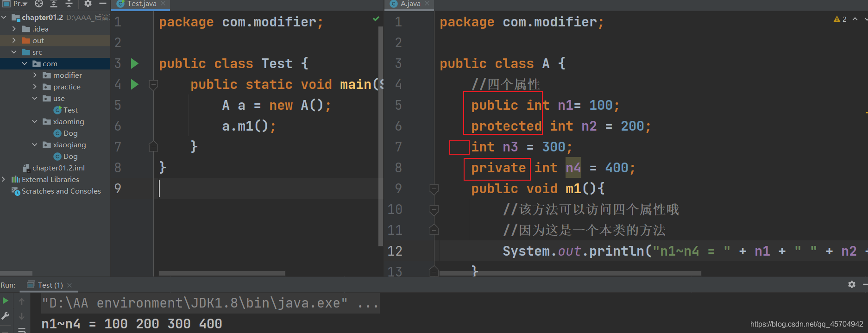Click variable n4 on line 8 in A.java
Image resolution: width=868 pixels, height=333 pixels.
pos(573,168)
